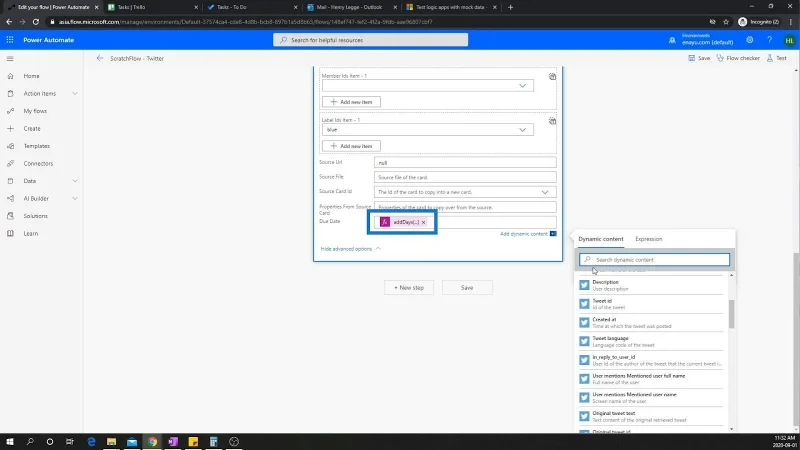Viewport: 800px width, 450px height.
Task: Add new item under Member Ids
Action: coord(351,102)
